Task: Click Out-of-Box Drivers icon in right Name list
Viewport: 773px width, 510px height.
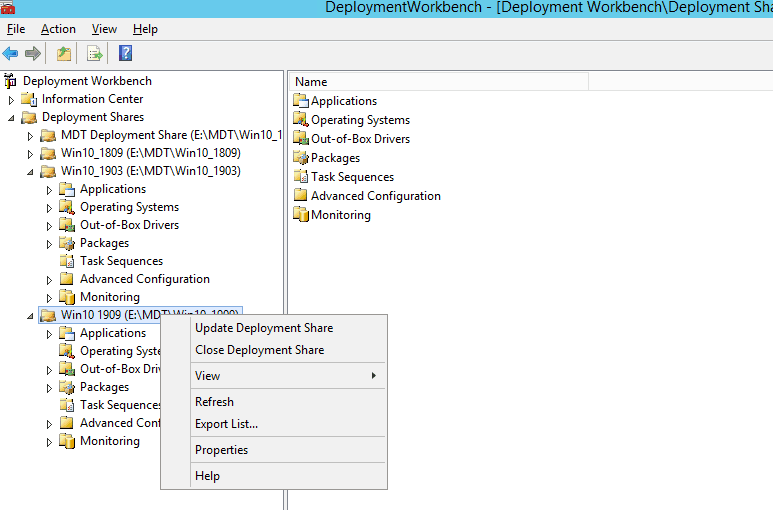Action: [301, 138]
